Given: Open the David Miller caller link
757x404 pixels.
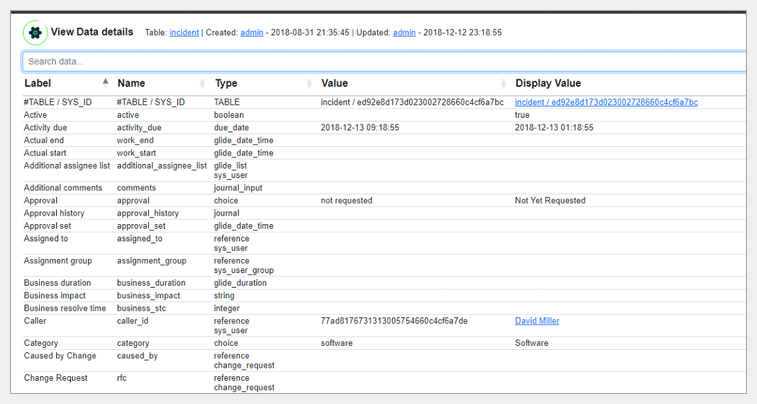Looking at the screenshot, I should tap(537, 321).
